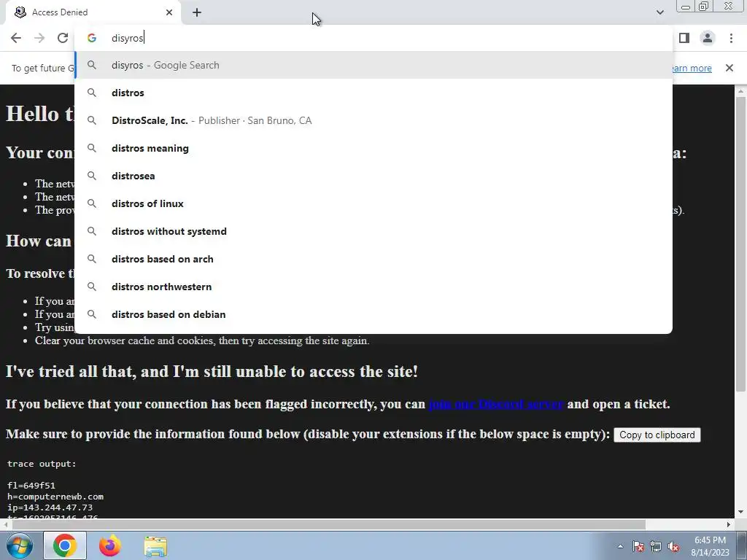Choose the 'distros' suggestion

click(x=373, y=93)
